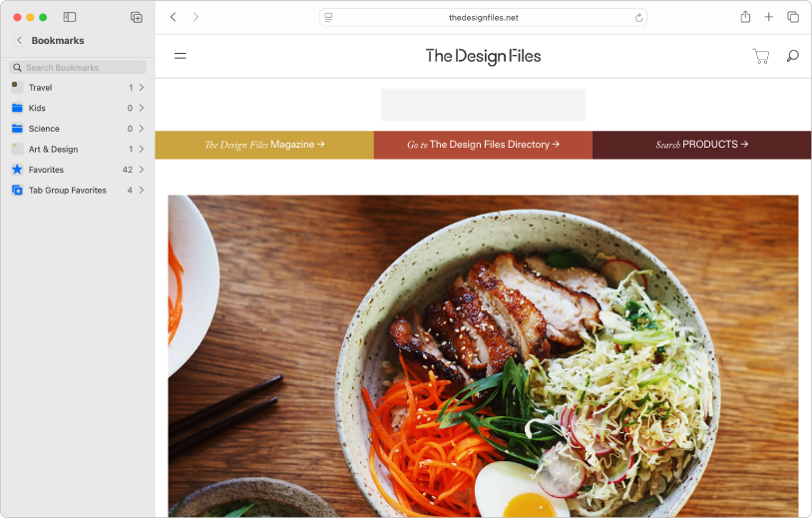
Task: Open the Share button in toolbar
Action: [x=745, y=17]
